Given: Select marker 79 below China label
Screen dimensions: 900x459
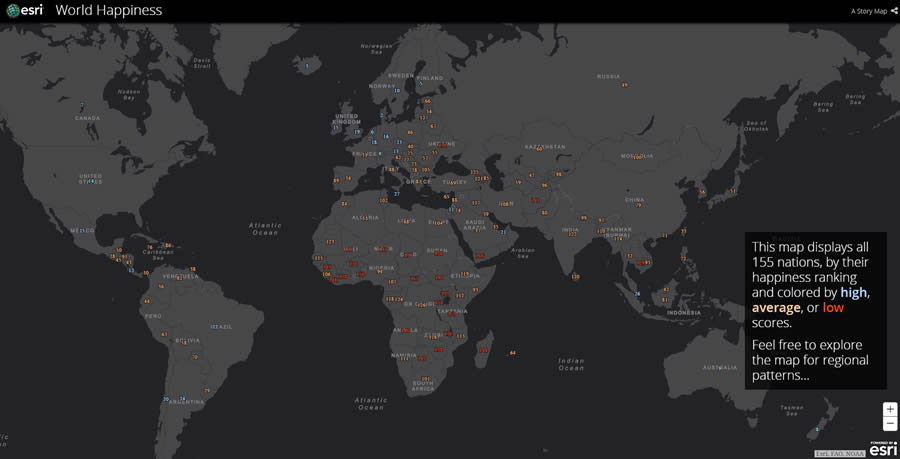Looking at the screenshot, I should click(638, 205).
